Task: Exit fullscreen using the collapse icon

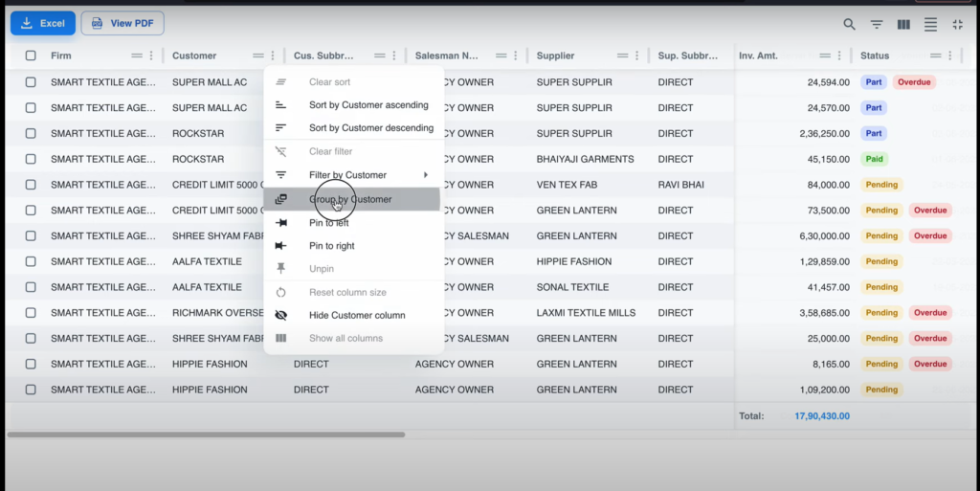Action: pos(957,24)
